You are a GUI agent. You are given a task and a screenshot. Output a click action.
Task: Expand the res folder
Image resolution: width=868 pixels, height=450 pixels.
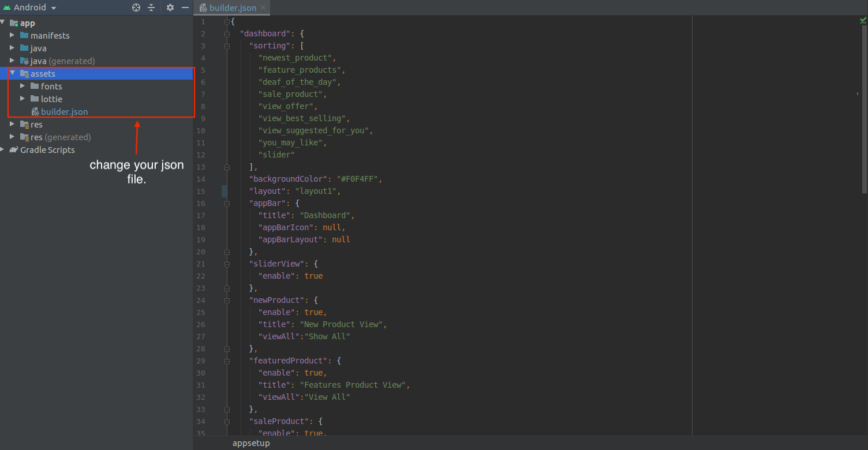point(12,124)
